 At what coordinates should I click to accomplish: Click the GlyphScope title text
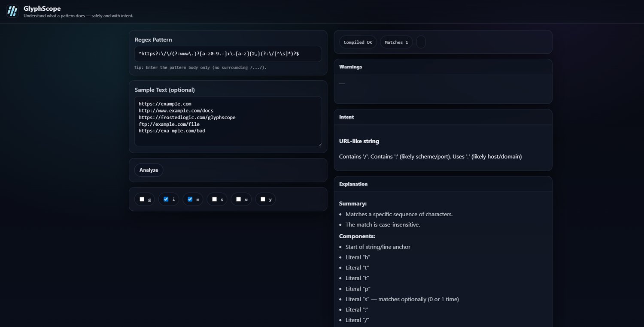42,9
